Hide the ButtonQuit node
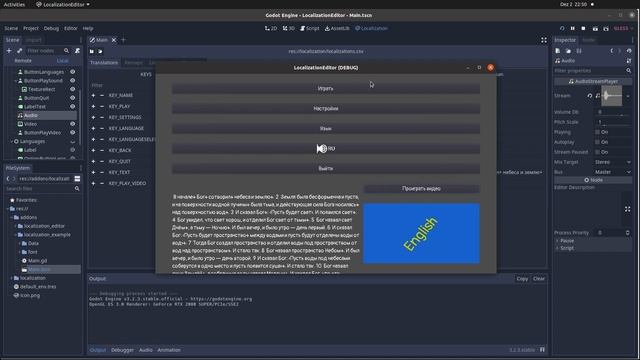Image resolution: width=640 pixels, height=360 pixels. (x=73, y=98)
